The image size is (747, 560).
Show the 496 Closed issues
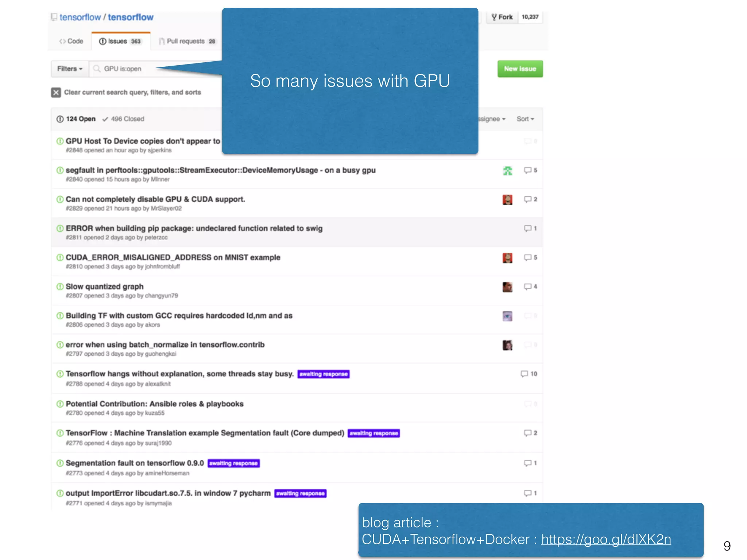123,119
